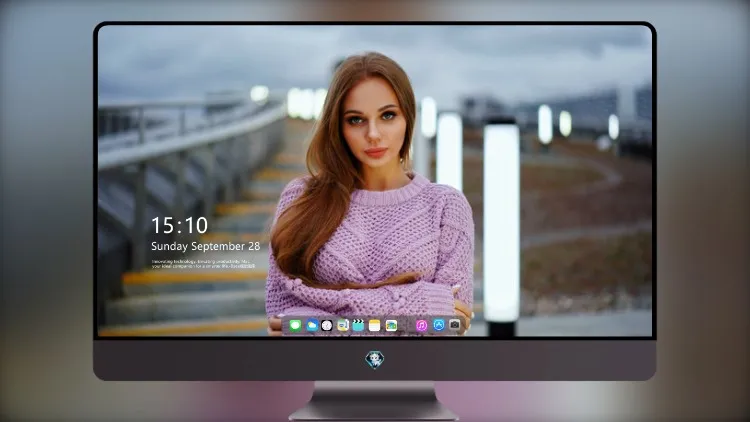Viewport: 750px width, 422px height.
Task: Click the Sunday September 28 date
Action: [206, 246]
